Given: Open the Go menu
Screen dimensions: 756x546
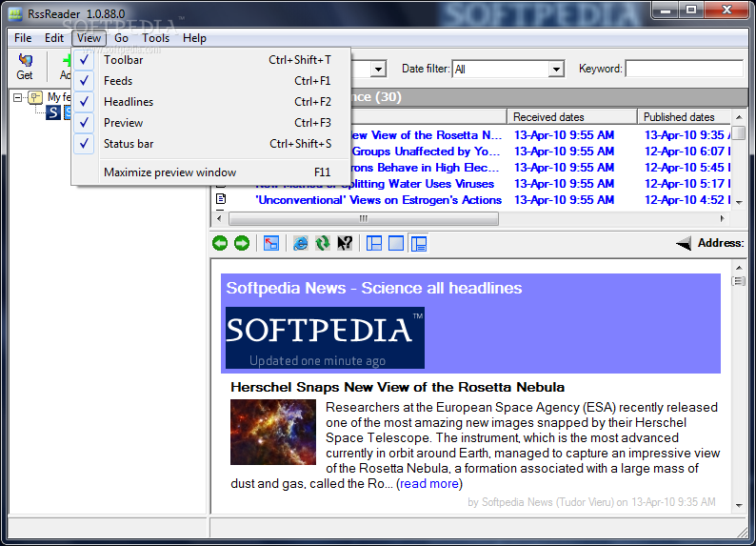Looking at the screenshot, I should (121, 38).
